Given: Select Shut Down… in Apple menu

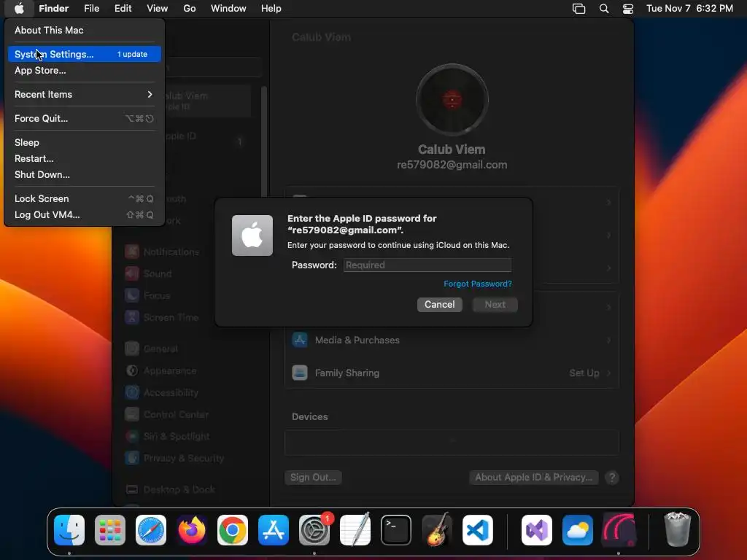Looking at the screenshot, I should coord(84,175).
